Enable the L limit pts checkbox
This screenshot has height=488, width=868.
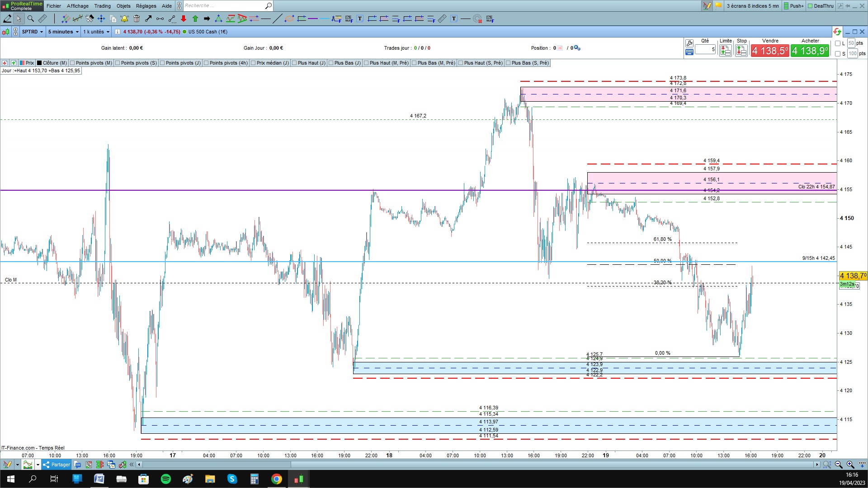(x=838, y=43)
